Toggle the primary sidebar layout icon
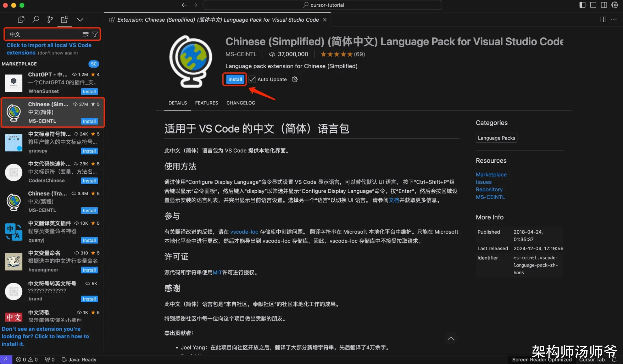 point(582,5)
